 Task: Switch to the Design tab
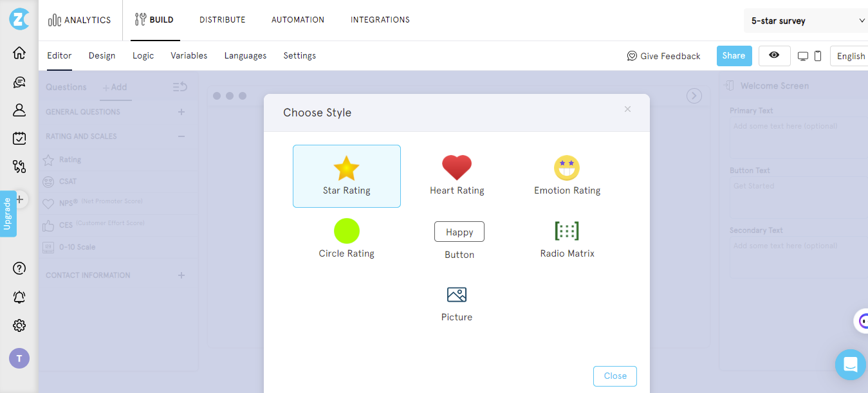pos(102,56)
